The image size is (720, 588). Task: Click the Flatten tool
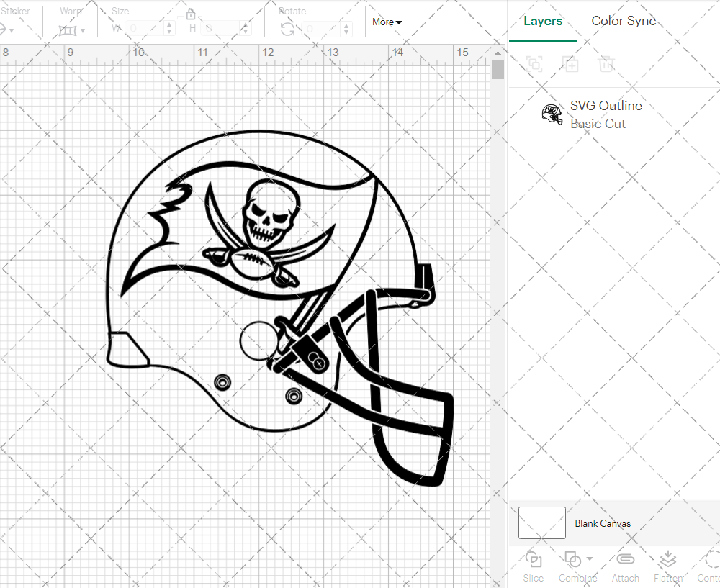[x=668, y=567]
